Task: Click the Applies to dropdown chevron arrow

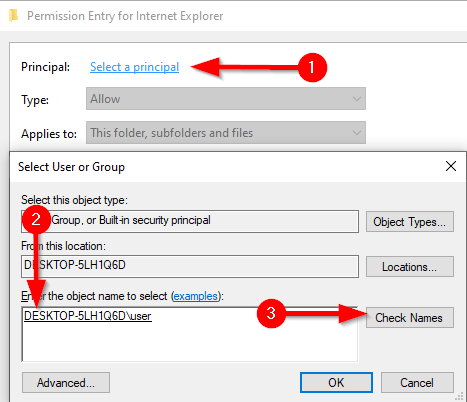Action: coord(357,133)
